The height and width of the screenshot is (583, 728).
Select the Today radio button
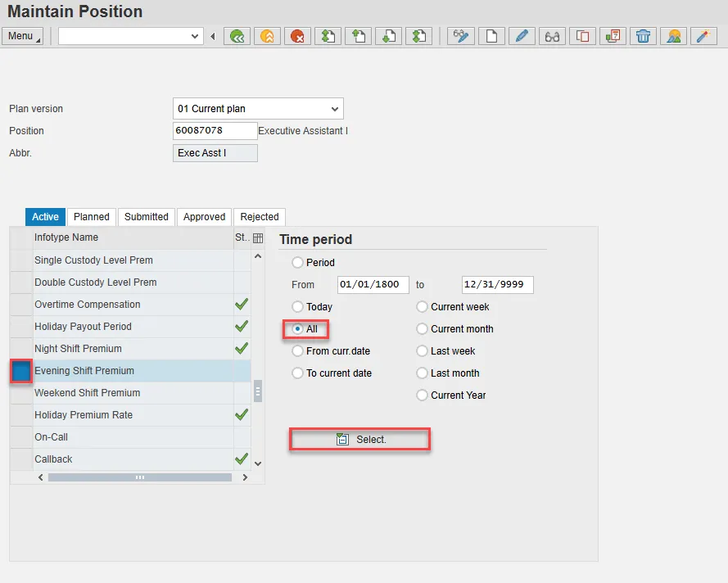click(298, 307)
